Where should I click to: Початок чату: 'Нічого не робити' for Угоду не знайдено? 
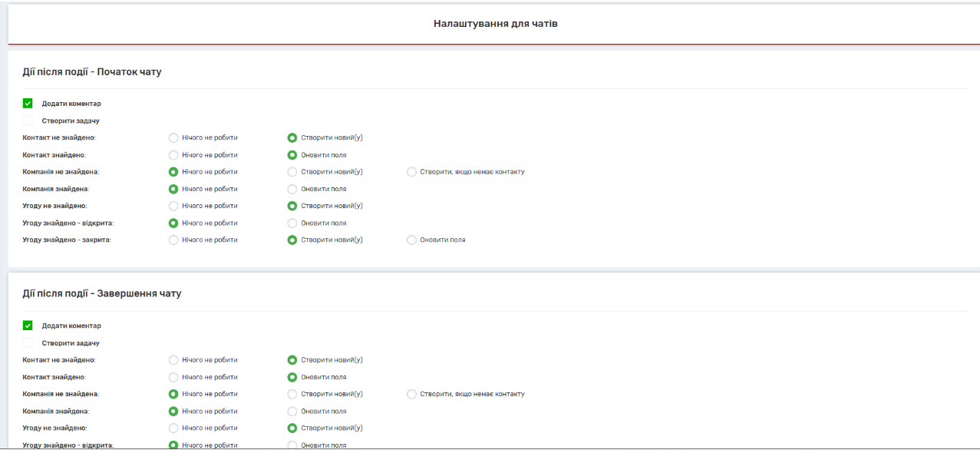pyautogui.click(x=173, y=206)
